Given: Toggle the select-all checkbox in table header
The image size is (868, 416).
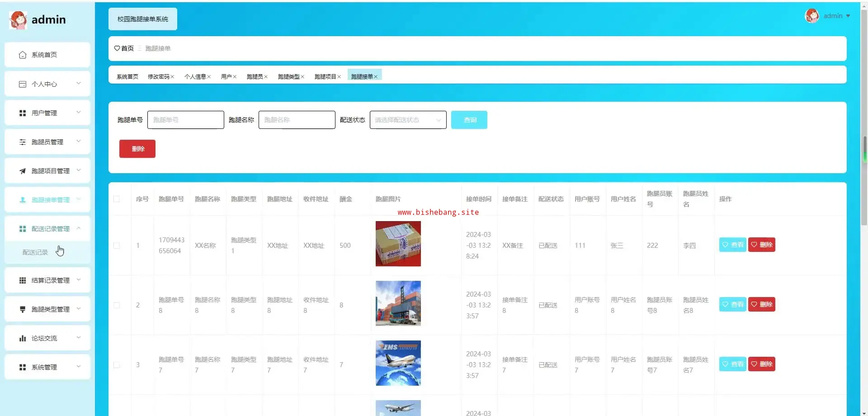Looking at the screenshot, I should (x=117, y=199).
